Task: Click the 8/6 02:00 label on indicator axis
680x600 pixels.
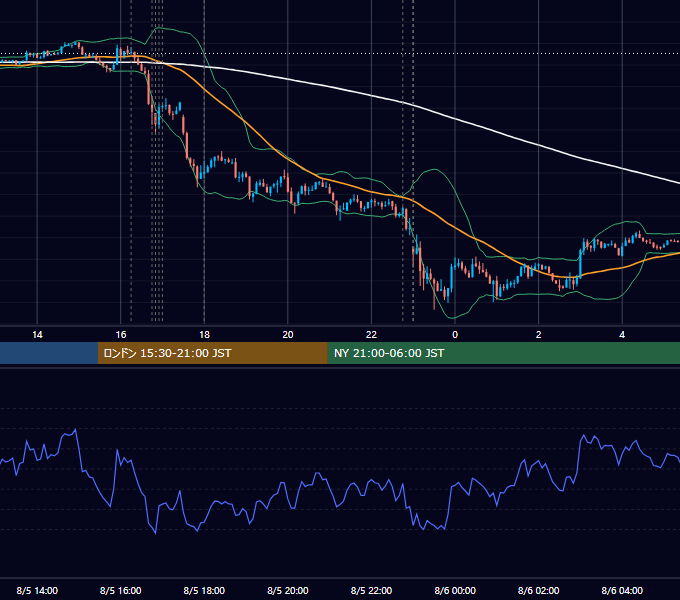Action: coord(539,590)
